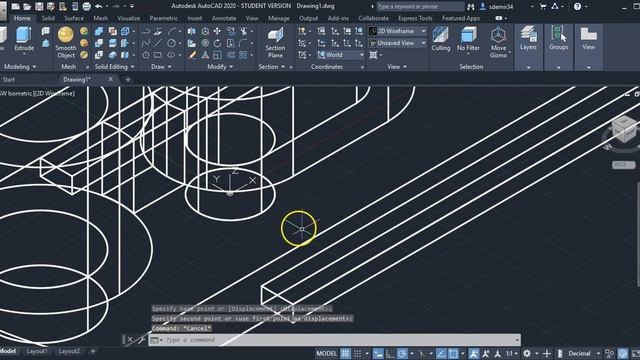Screen dimensions: 640x360
Task: Expand the Draw panel
Action: point(161,67)
